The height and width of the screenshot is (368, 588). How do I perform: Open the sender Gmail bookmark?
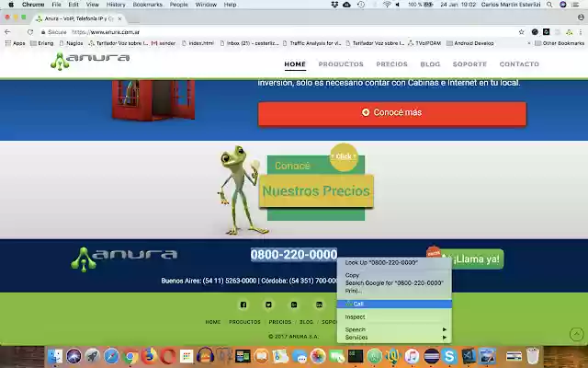pos(164,43)
